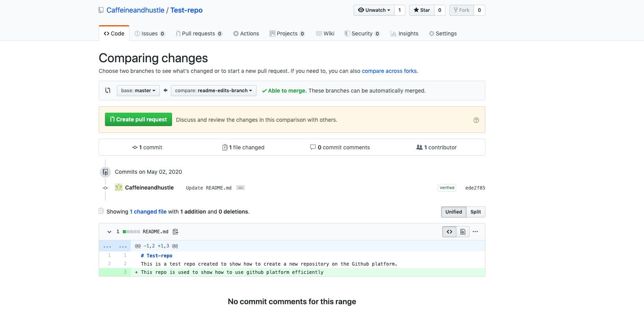Open the Test-repo repository link

186,10
